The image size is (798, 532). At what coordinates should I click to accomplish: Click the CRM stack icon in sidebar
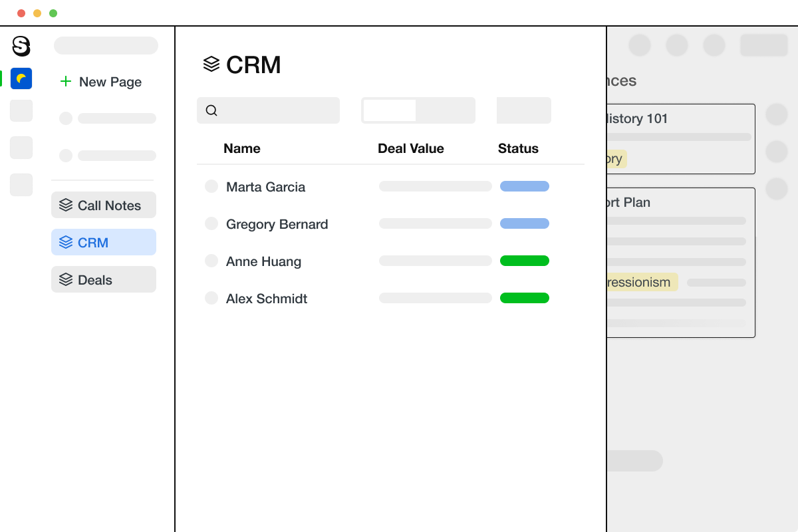[65, 243]
